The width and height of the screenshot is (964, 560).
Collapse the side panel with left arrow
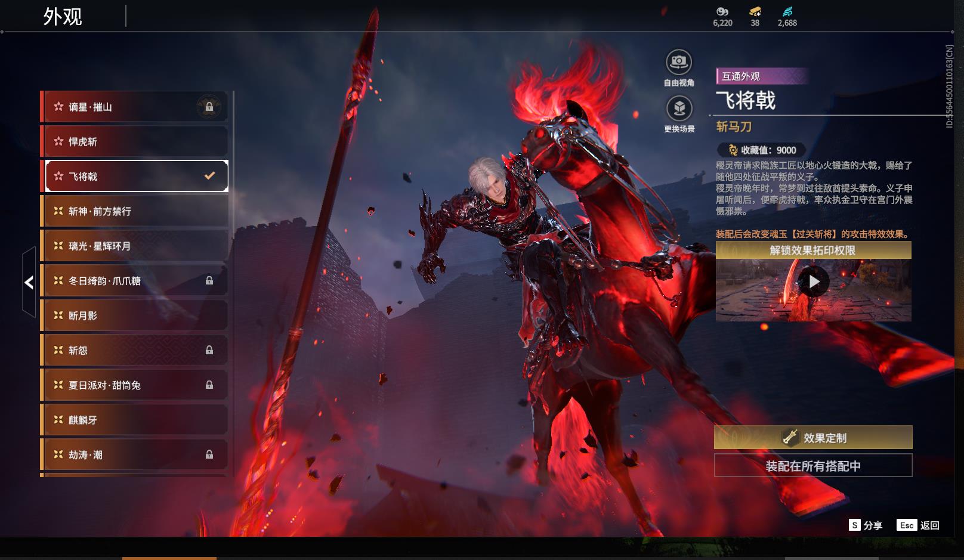click(29, 282)
